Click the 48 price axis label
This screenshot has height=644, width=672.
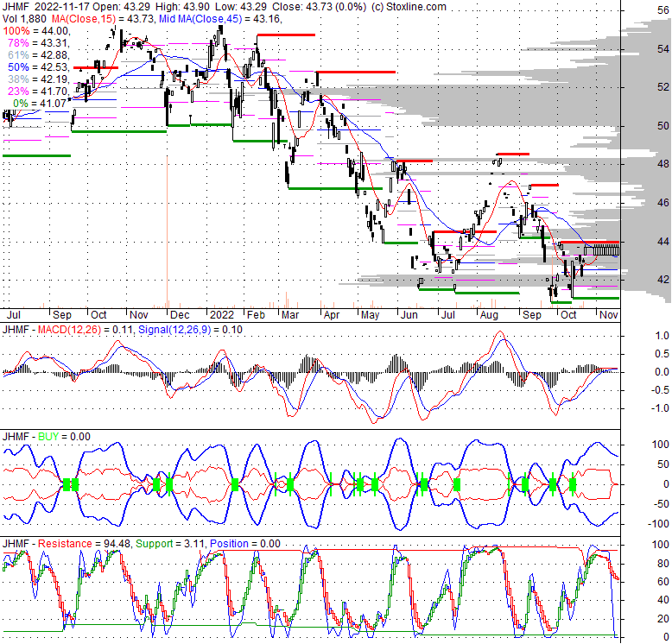tap(663, 163)
